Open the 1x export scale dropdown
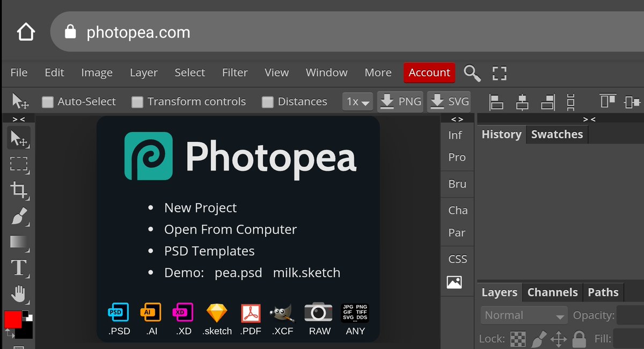The width and height of the screenshot is (644, 349). 358,101
